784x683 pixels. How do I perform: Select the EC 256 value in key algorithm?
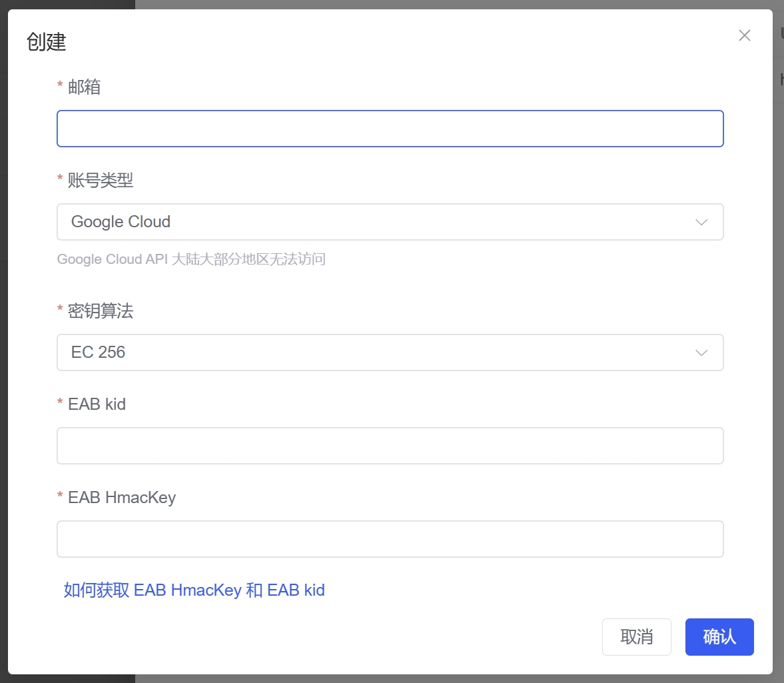[97, 352]
